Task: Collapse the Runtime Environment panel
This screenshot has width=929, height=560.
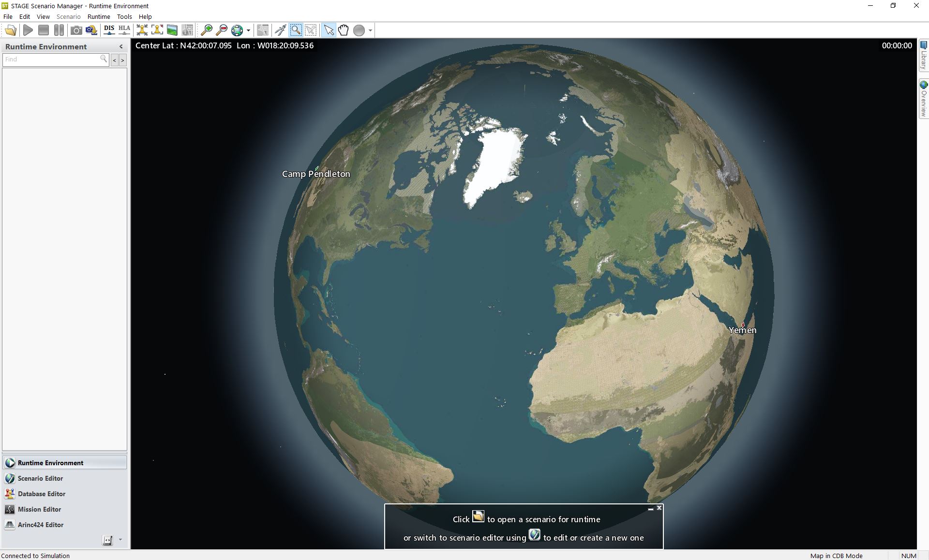Action: [121, 46]
